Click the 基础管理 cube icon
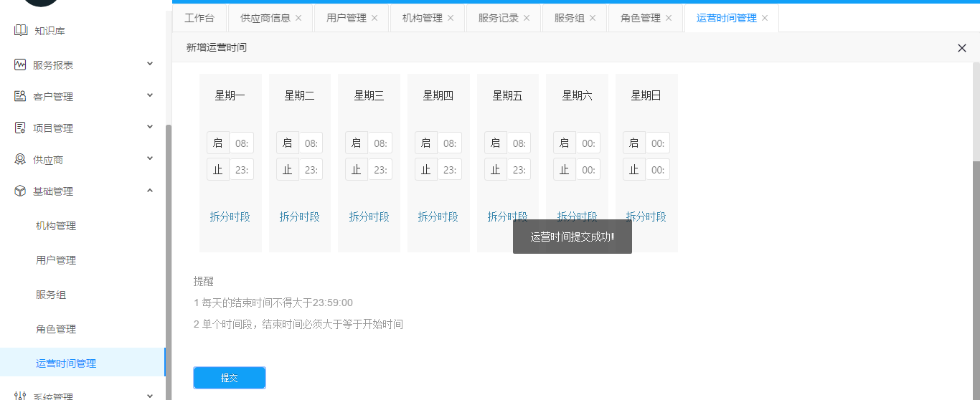This screenshot has width=980, height=400. coord(20,191)
